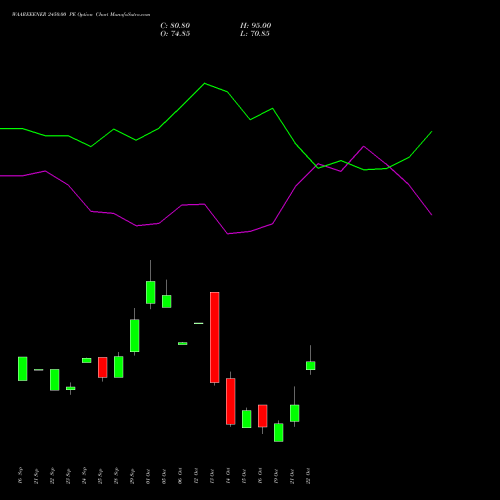Select the high value H: 95.00
Screen dimensions: 500x500
coord(256,26)
